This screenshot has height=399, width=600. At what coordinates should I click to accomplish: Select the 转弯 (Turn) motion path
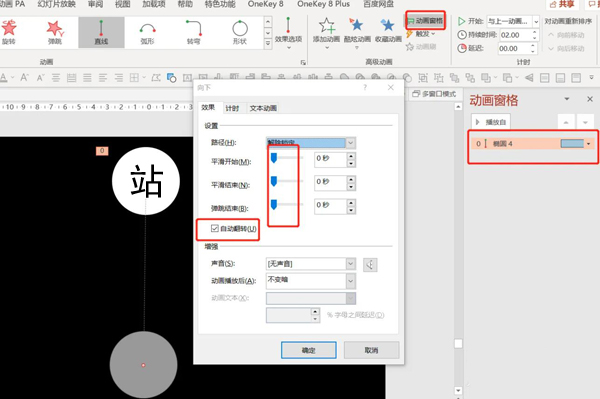194,32
